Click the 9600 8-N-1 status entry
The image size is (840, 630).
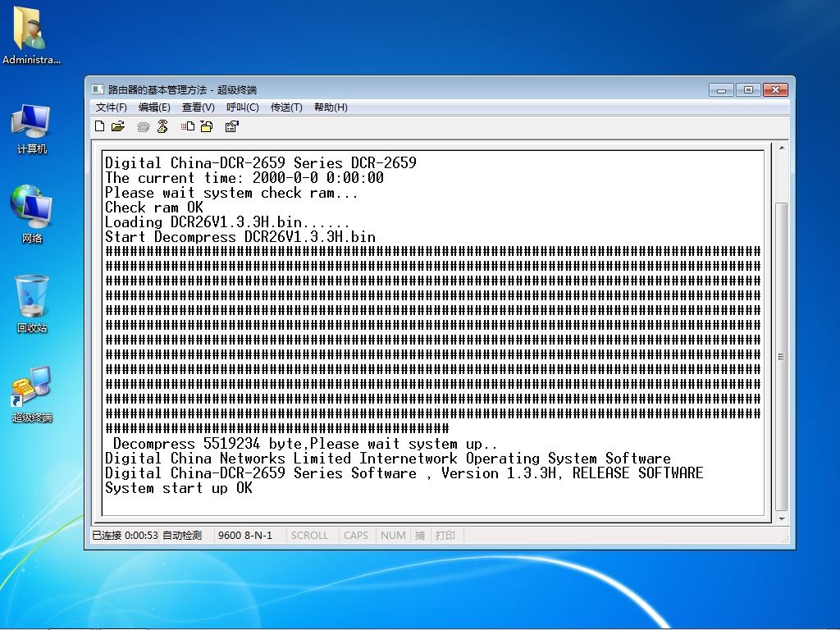[x=245, y=535]
